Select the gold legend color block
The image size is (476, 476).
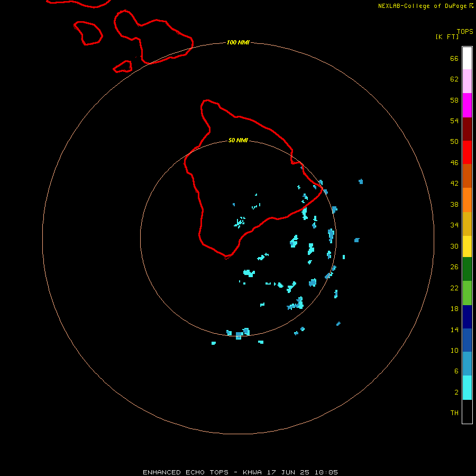[x=467, y=224]
